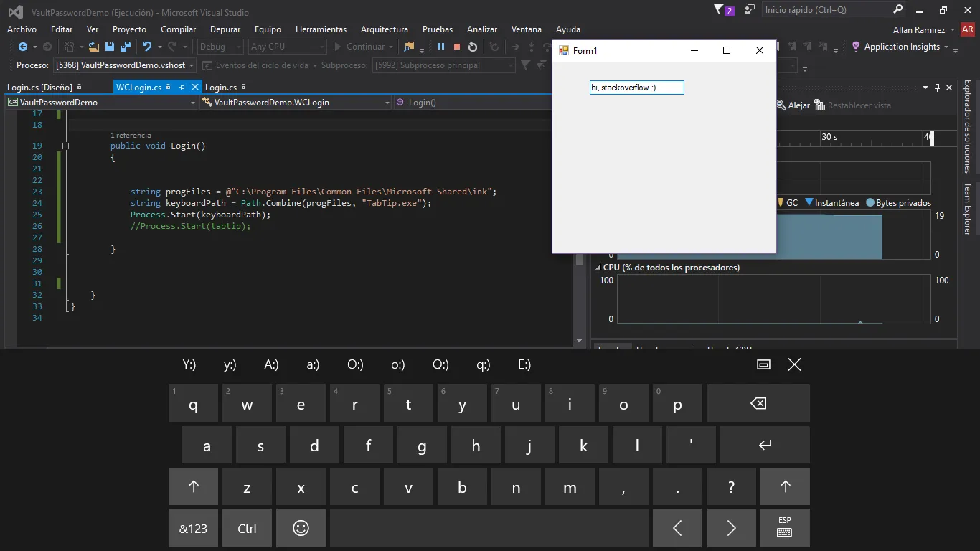Stop debugging with the red square
The width and height of the screenshot is (980, 551).
pyautogui.click(x=457, y=47)
